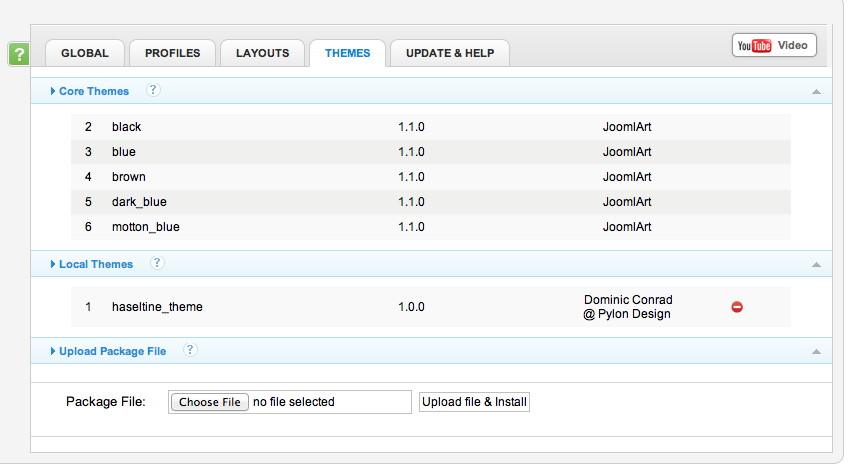Delete haseltine_theme with the red remove icon
The image size is (849, 472).
[x=737, y=307]
